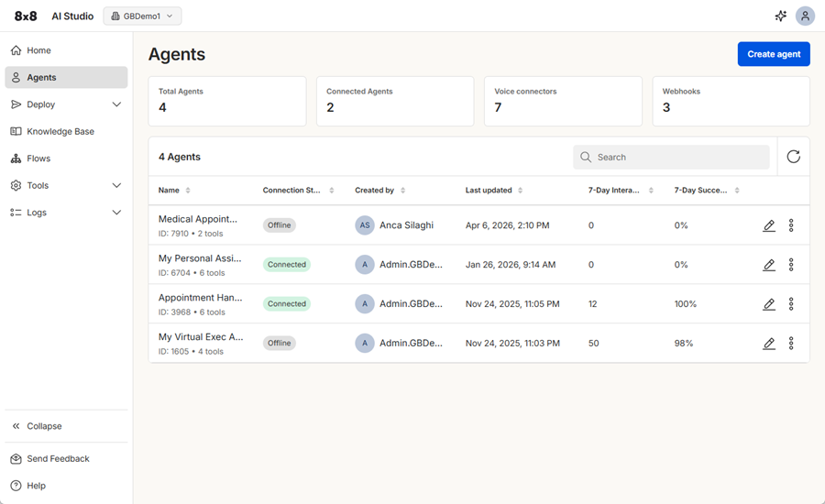The width and height of the screenshot is (825, 504).
Task: Click Connected badge for Appointment Han...
Action: tap(287, 304)
